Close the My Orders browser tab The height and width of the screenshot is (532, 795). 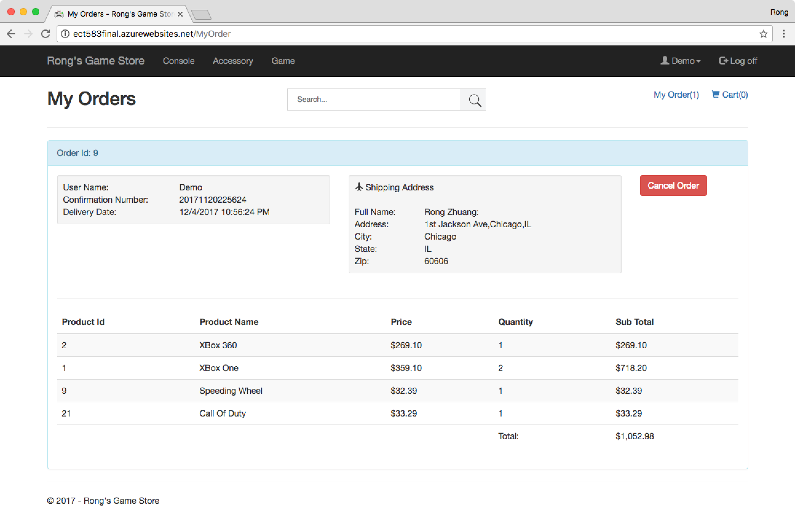[180, 14]
